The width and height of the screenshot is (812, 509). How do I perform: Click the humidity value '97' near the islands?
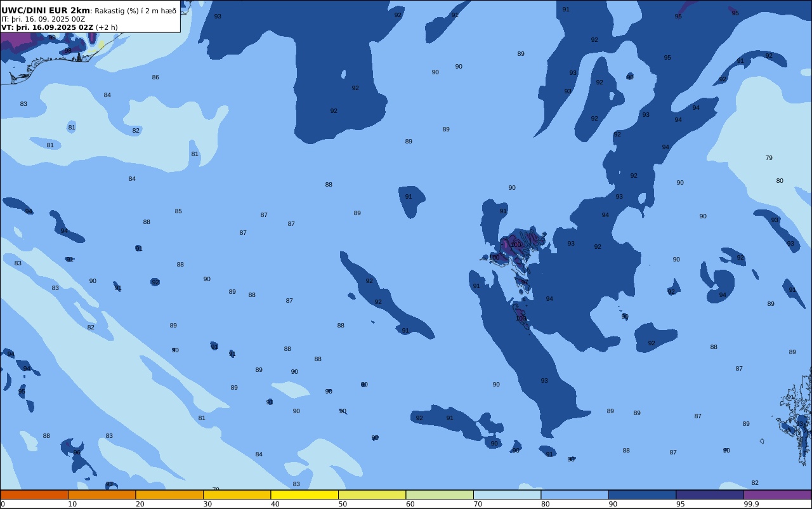coord(525,282)
